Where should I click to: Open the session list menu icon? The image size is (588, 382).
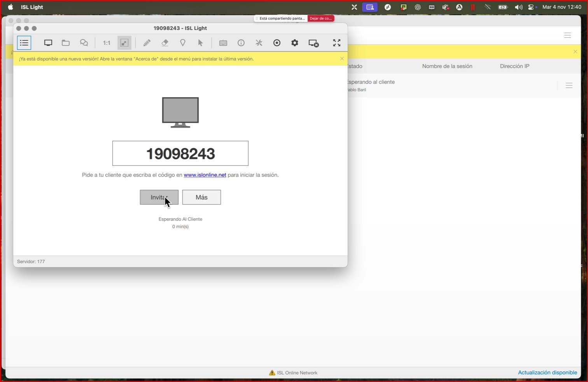click(24, 43)
